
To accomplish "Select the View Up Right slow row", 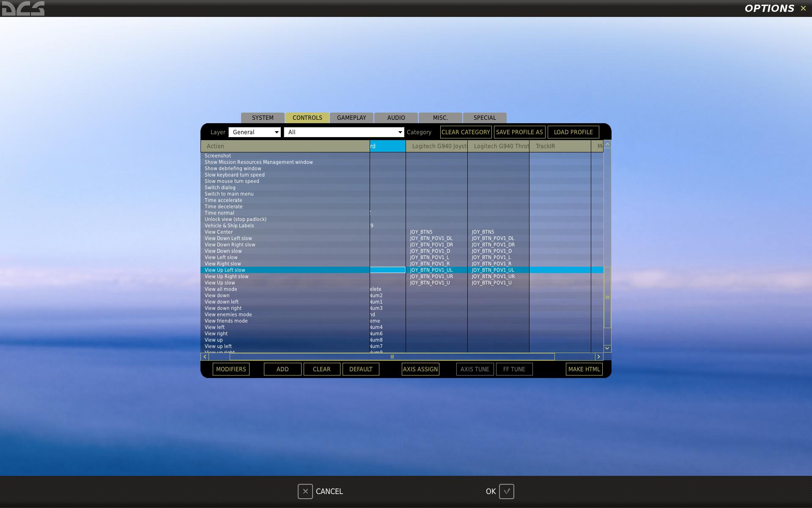I will pyautogui.click(x=285, y=276).
